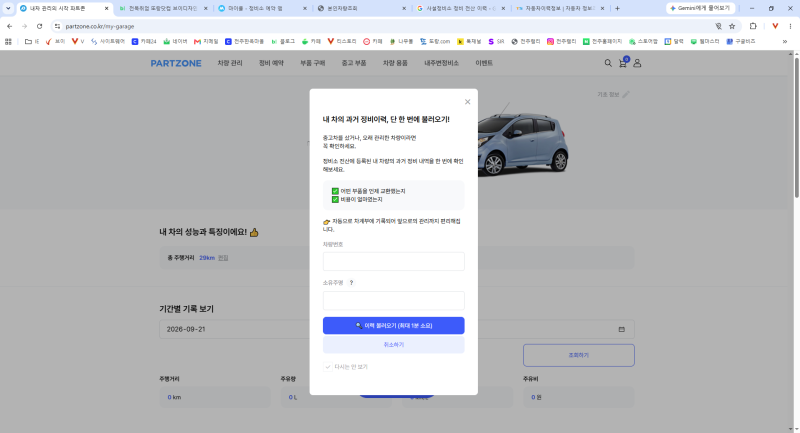Open the 내주변정비소 menu

(441, 63)
